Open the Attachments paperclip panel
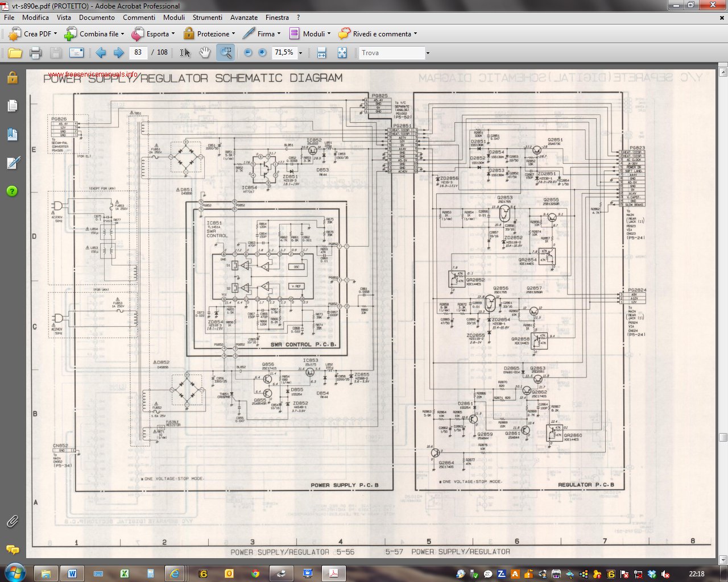Screen dimensions: 728x582 [12, 521]
